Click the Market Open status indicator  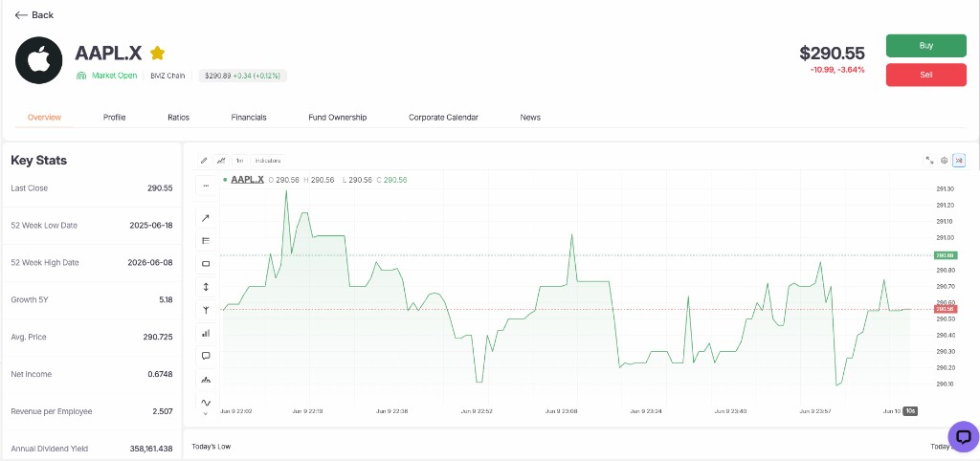(x=107, y=76)
